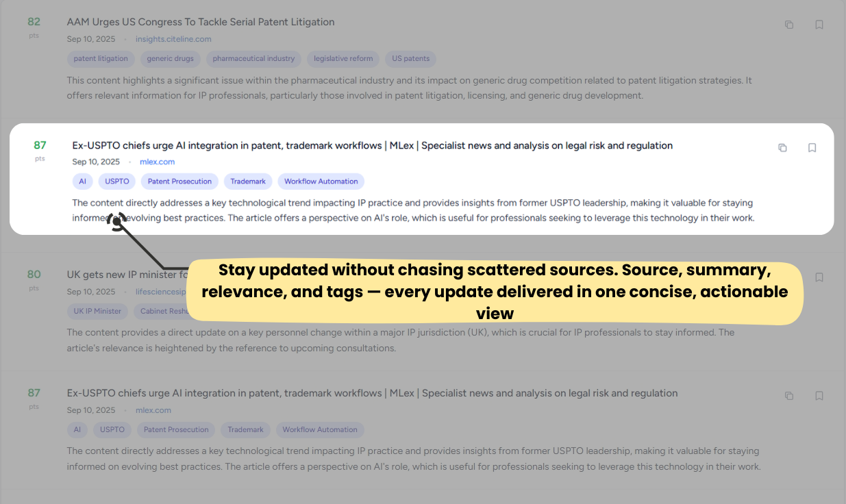
Task: Bookmark the bottom Ex-USPTO chiefs article
Action: [819, 396]
